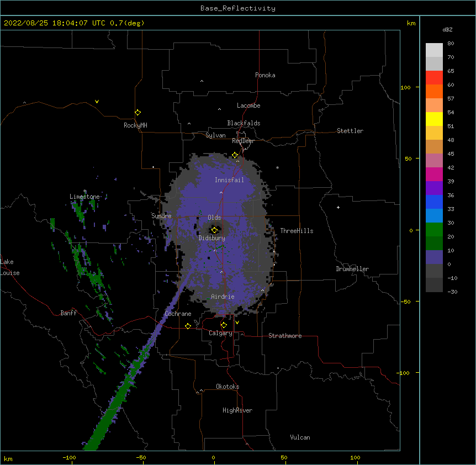Click the Limestone label
The width and height of the screenshot is (476, 465).
tap(84, 197)
